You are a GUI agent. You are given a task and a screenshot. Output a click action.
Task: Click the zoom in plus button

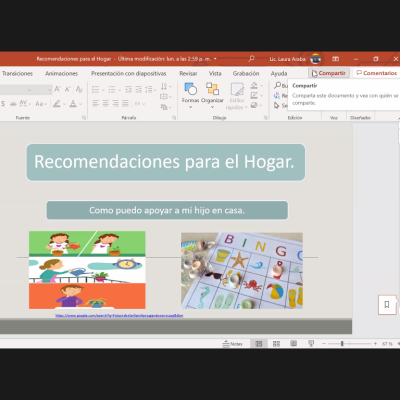(375, 344)
